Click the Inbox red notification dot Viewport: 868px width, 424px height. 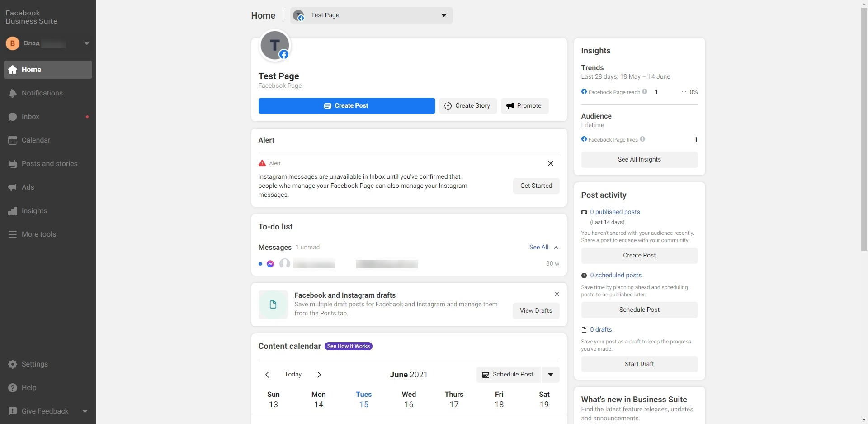click(x=87, y=117)
